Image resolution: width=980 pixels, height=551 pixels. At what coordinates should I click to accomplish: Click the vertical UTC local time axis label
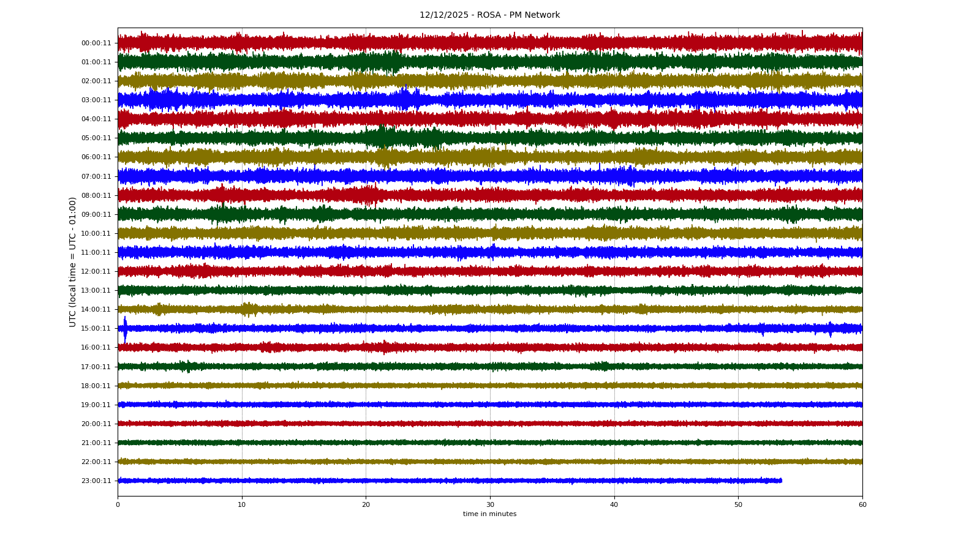click(73, 261)
